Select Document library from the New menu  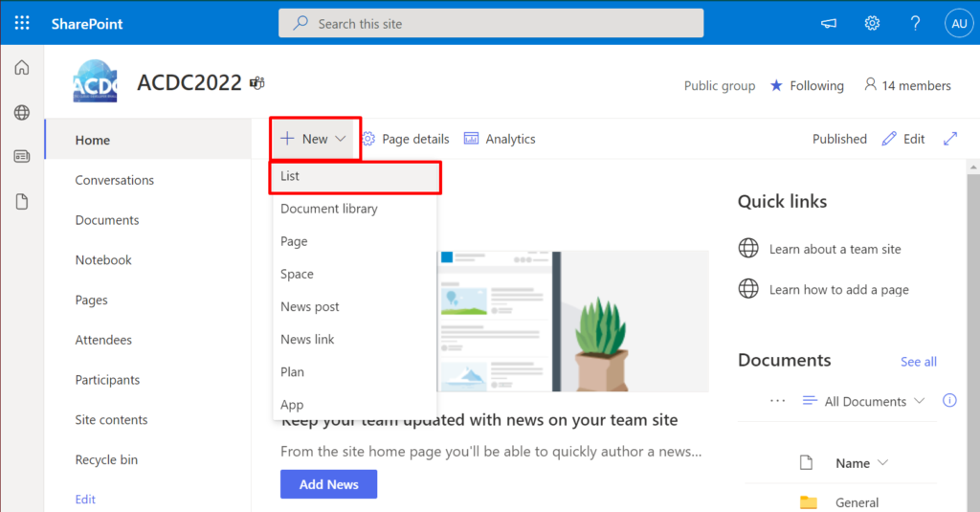point(355,209)
